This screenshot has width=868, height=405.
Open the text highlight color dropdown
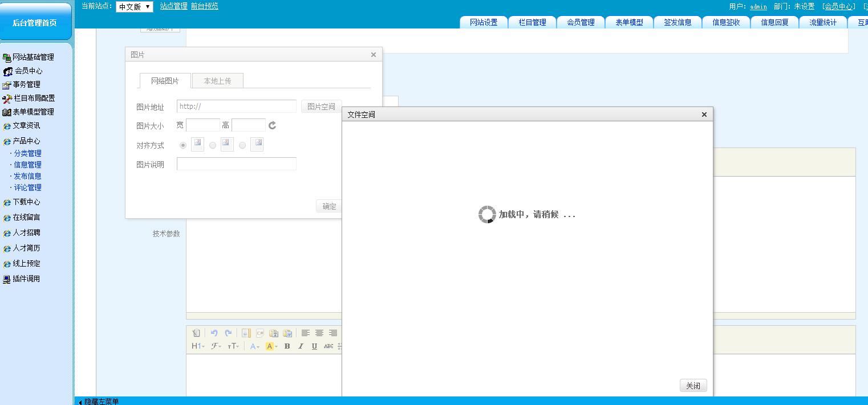(x=271, y=346)
